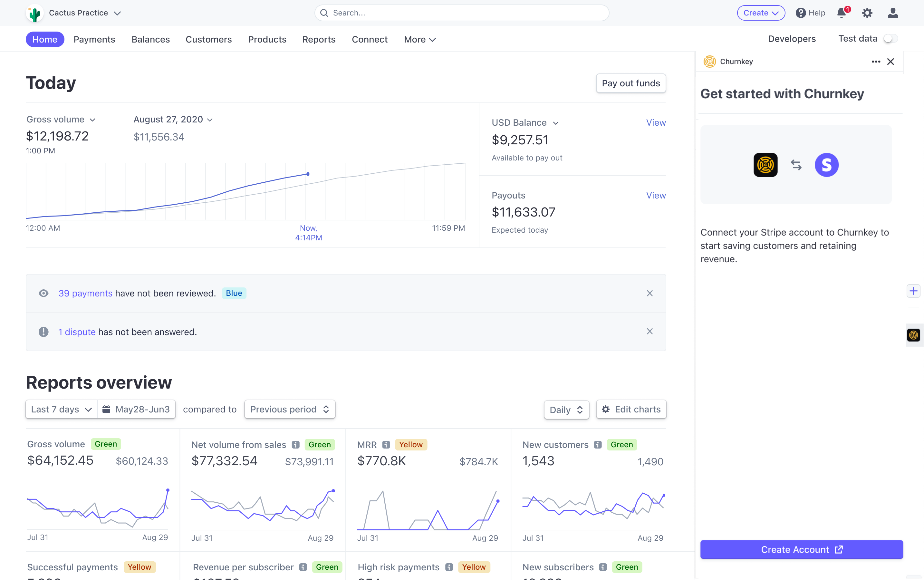The width and height of the screenshot is (924, 580).
Task: Dismiss the 1 dispute notification
Action: click(650, 332)
